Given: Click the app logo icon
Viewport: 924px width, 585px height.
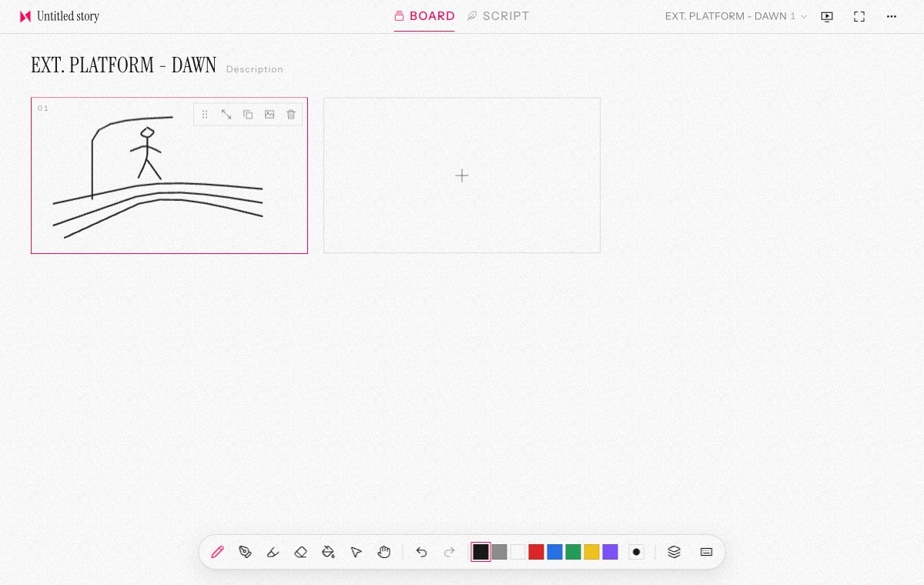Looking at the screenshot, I should [25, 16].
